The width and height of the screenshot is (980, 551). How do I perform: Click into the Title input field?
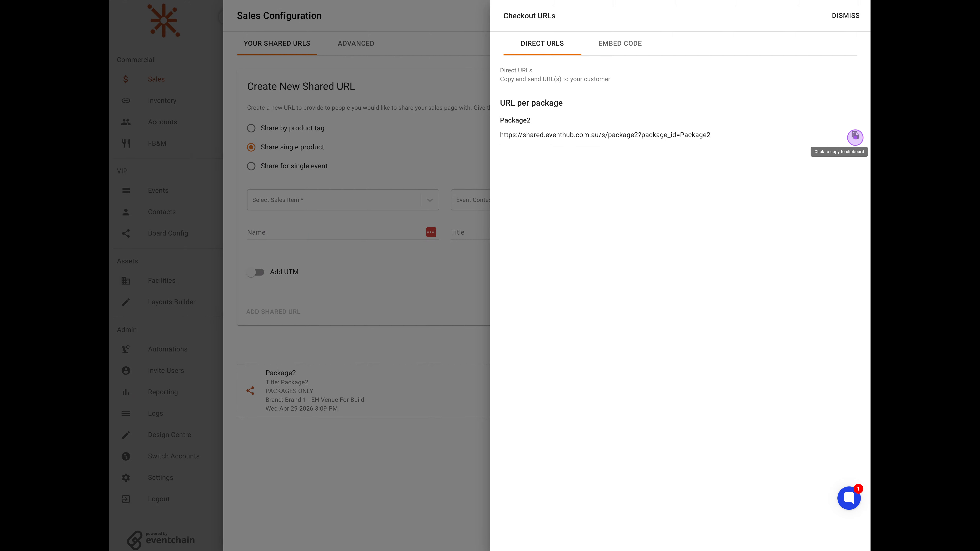[471, 232]
